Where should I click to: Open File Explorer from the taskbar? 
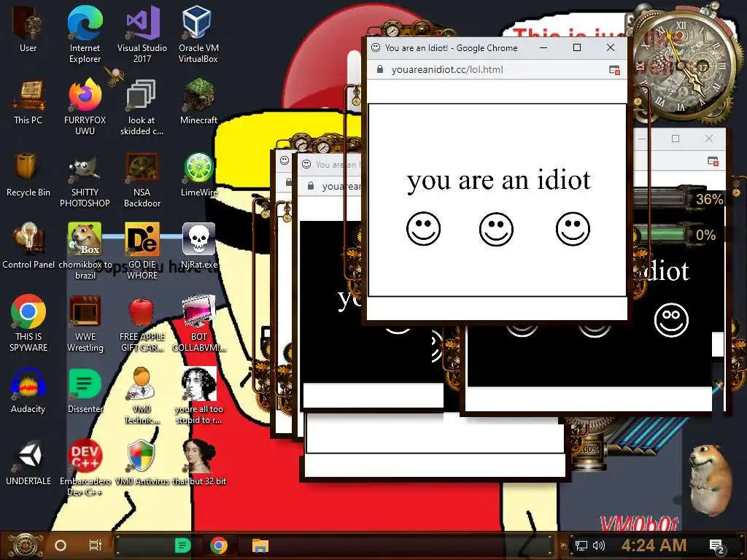coord(260,545)
